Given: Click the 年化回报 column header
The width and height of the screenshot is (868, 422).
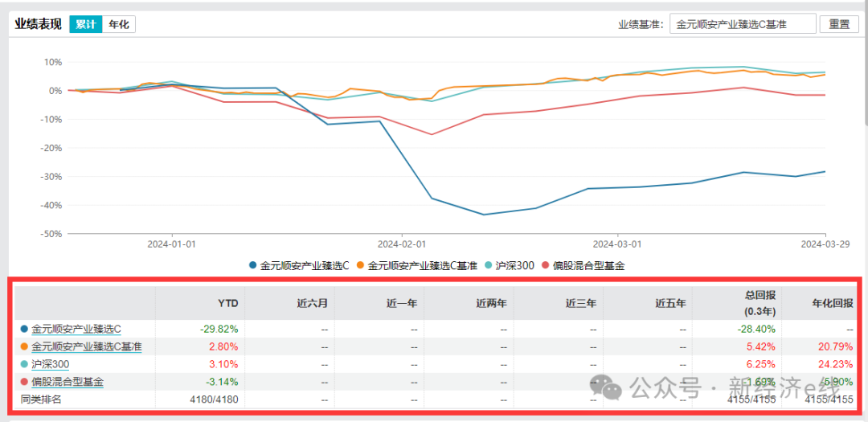Looking at the screenshot, I should [x=833, y=303].
